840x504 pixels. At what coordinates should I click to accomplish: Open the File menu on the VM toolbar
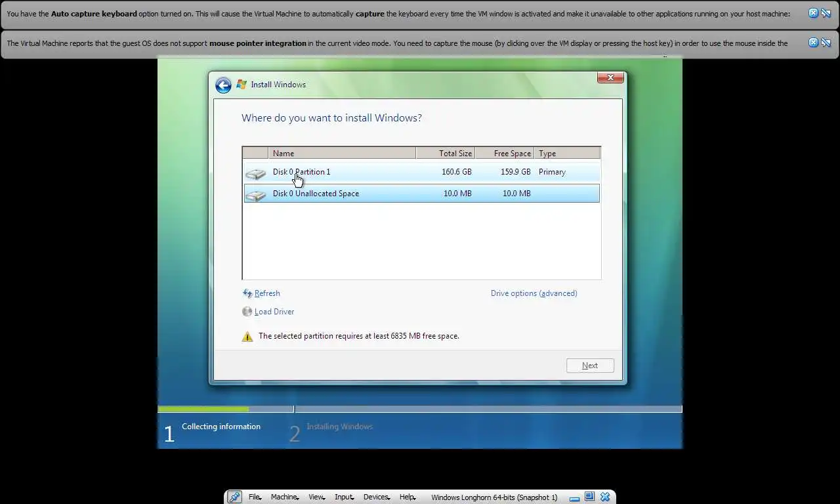point(255,497)
